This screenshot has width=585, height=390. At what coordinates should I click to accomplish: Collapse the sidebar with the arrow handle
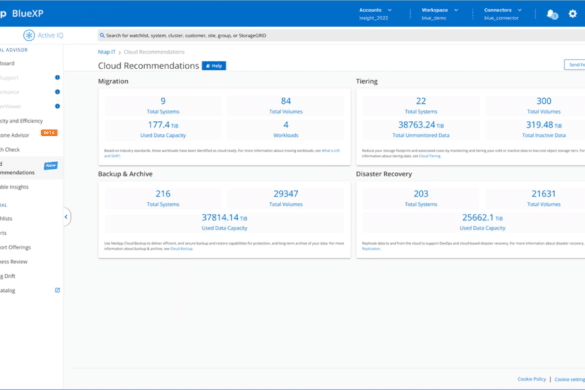click(x=66, y=217)
